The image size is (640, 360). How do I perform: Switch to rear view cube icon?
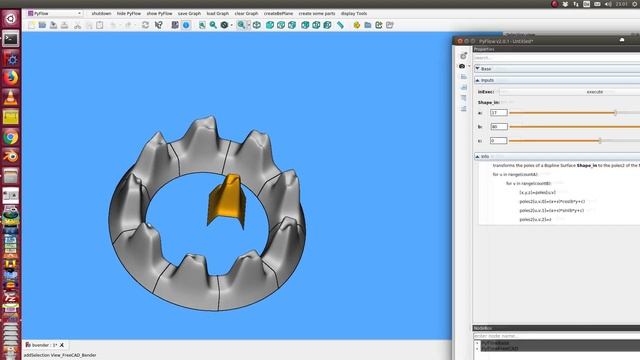[x=305, y=25]
